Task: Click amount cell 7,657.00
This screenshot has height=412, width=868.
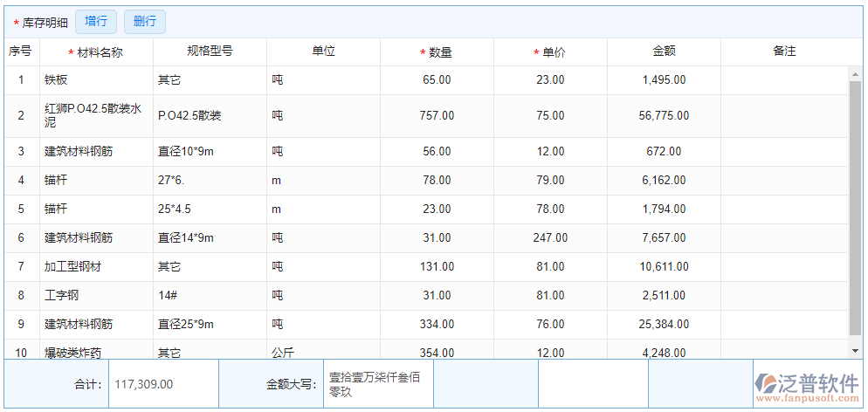Action: pos(664,237)
